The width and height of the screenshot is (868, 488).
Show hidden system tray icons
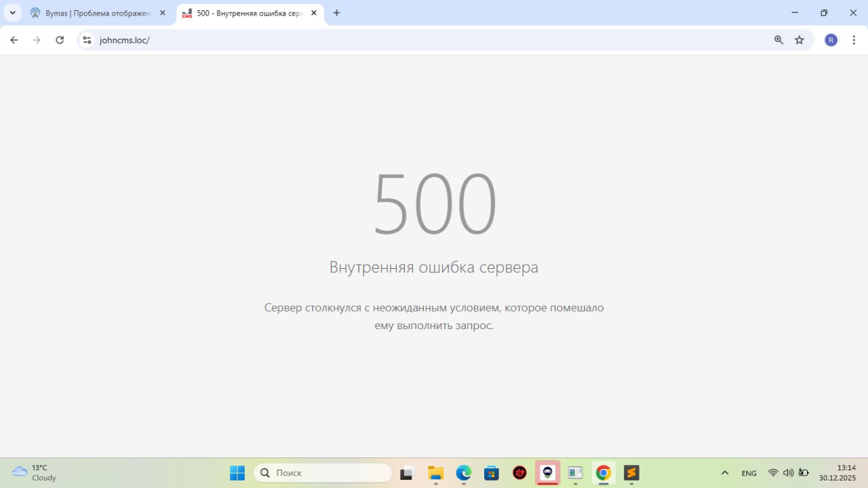tap(724, 473)
